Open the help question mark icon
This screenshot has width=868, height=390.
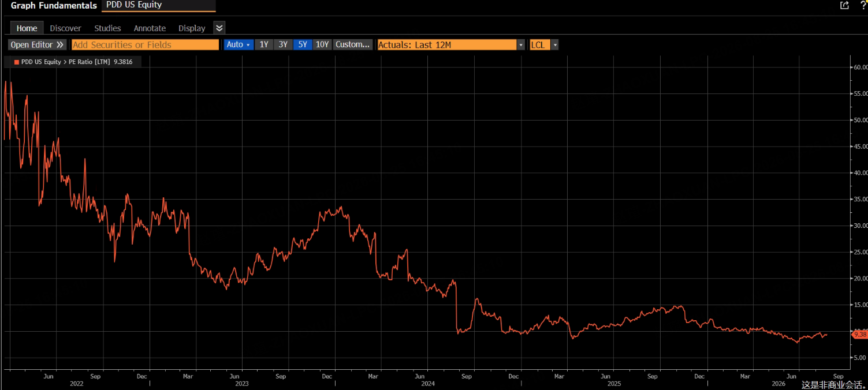pos(863,5)
